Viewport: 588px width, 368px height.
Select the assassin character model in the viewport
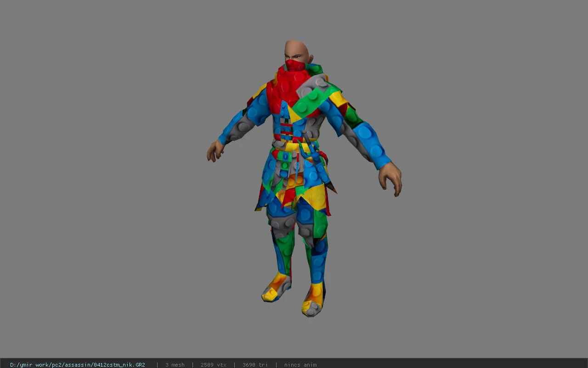(x=303, y=178)
